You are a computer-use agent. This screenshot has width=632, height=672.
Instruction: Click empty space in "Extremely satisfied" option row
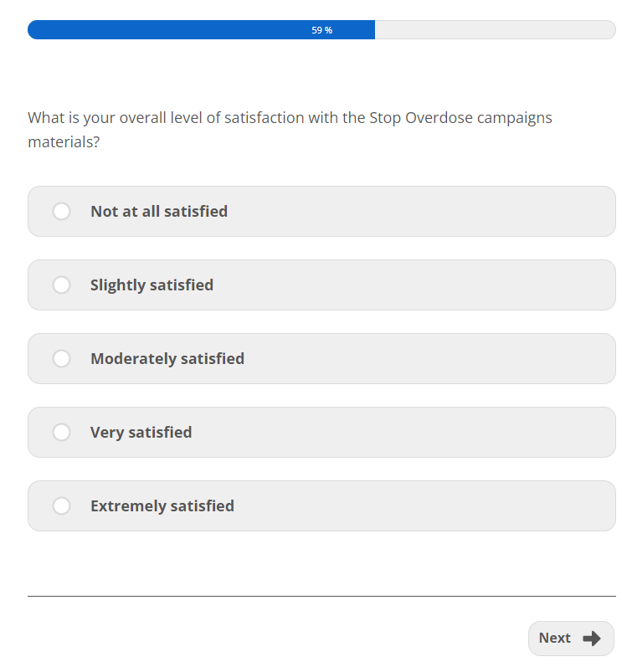tap(419, 506)
